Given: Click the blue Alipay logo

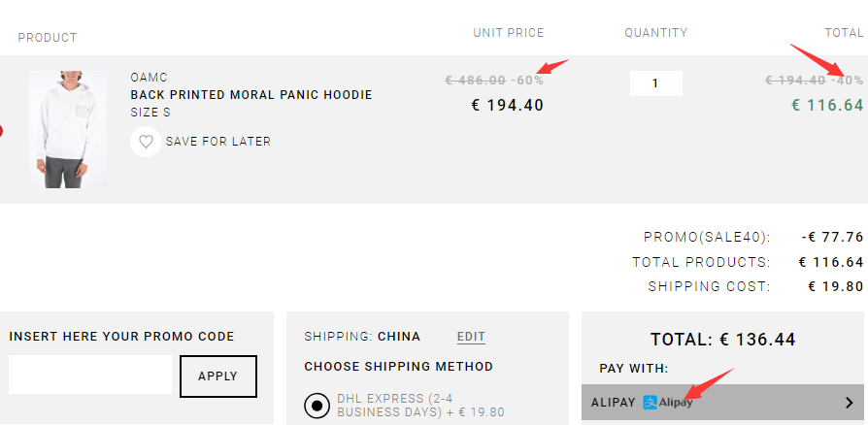Looking at the screenshot, I should coord(668,403).
